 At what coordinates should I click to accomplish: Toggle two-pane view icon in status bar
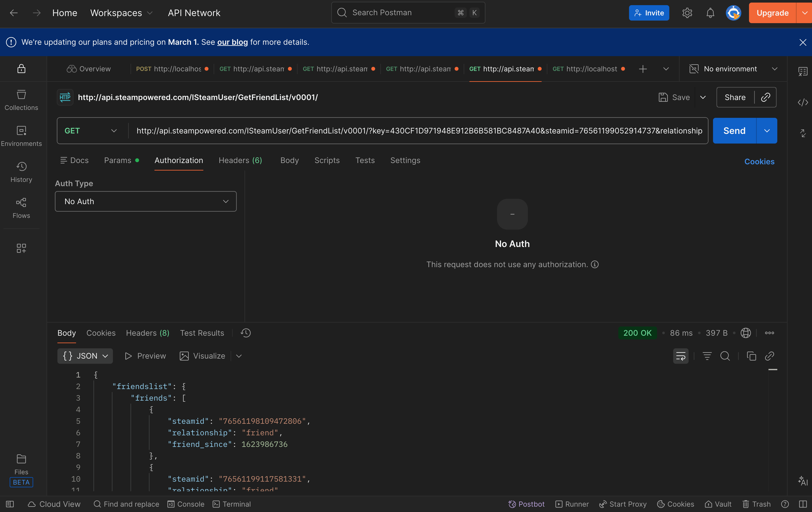click(803, 504)
